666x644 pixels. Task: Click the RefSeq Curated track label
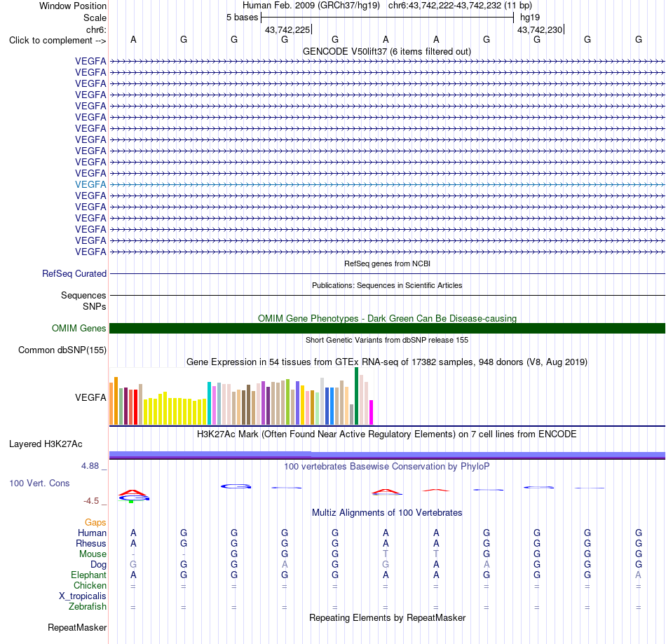74,273
